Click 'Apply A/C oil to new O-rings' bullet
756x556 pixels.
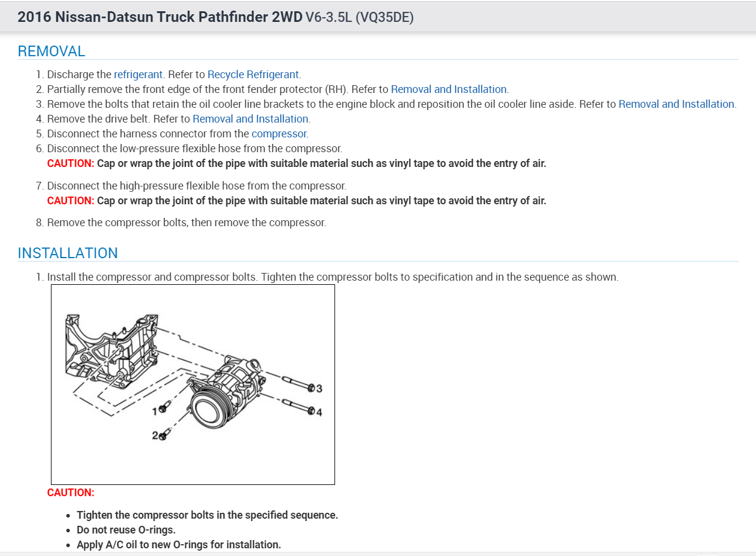[x=179, y=545]
